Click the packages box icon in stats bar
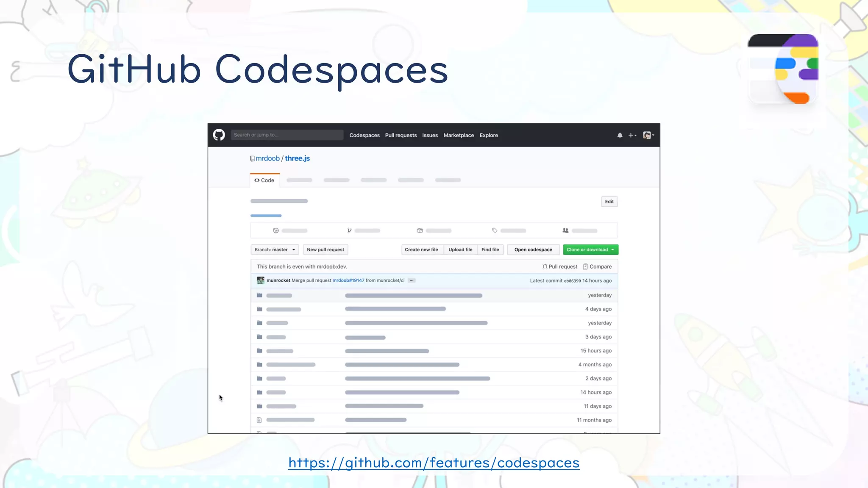Viewport: 868px width, 488px height. pyautogui.click(x=420, y=230)
